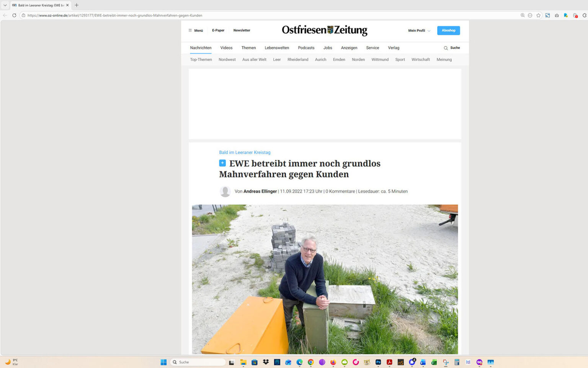Open the browser ellipsis extensions menu
This screenshot has height=368, width=588.
click(530, 15)
